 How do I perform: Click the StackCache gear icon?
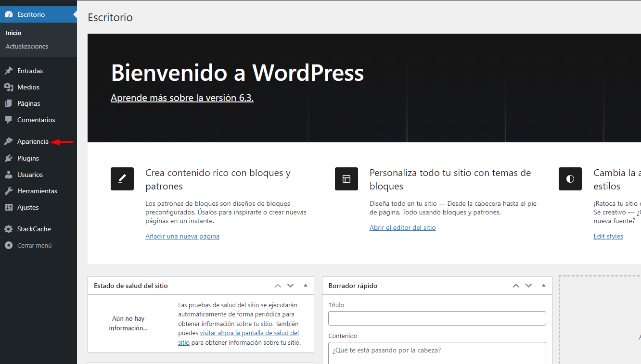pyautogui.click(x=9, y=229)
